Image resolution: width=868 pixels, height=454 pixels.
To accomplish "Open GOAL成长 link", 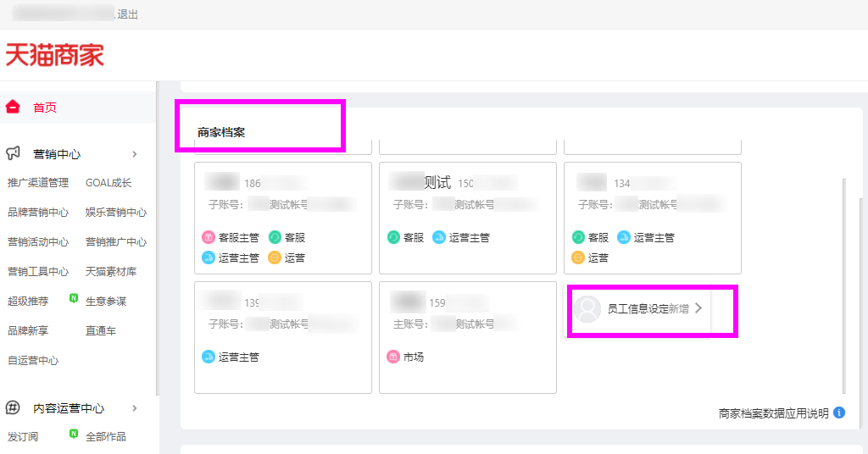I will coord(108,183).
